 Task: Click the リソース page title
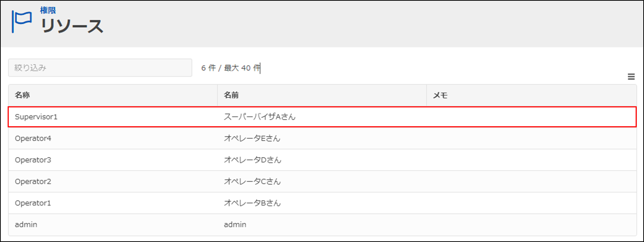click(x=72, y=26)
